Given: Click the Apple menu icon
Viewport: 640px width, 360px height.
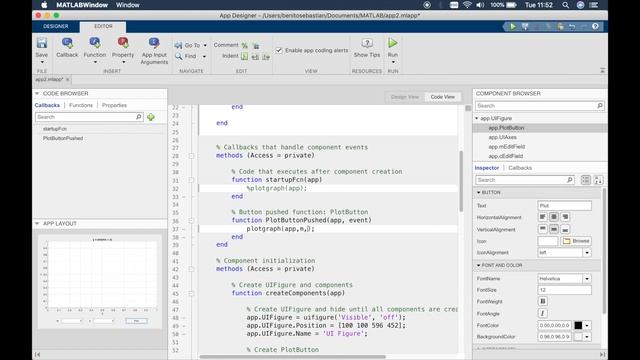Looking at the screenshot, I should (x=44, y=5).
